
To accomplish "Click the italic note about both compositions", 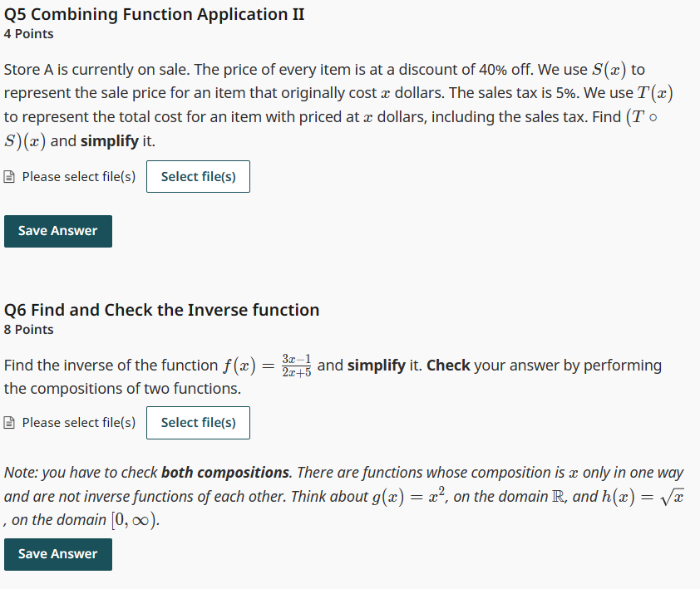I will click(349, 495).
